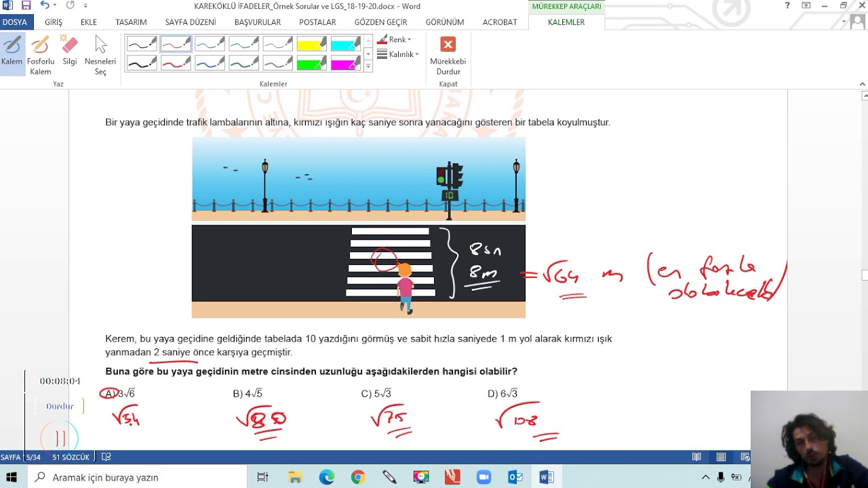Pick the thin black pen preset
The height and width of the screenshot is (488, 868).
(141, 44)
